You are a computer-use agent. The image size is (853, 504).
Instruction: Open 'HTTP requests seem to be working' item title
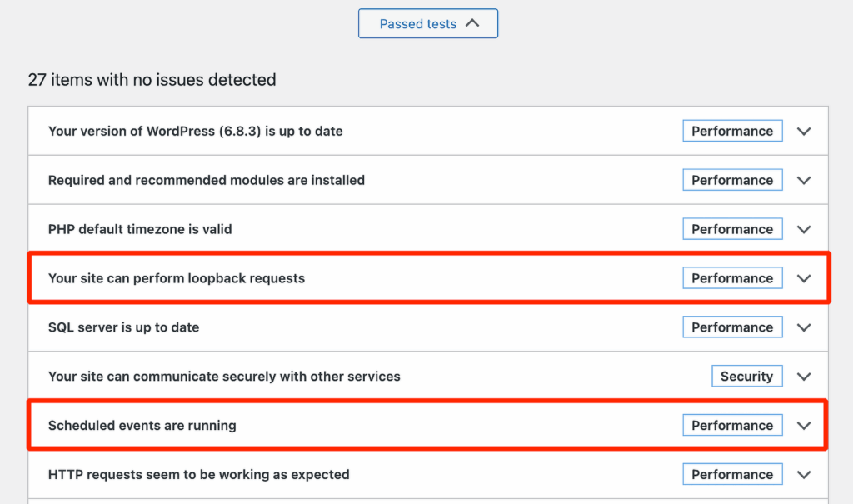(x=198, y=475)
